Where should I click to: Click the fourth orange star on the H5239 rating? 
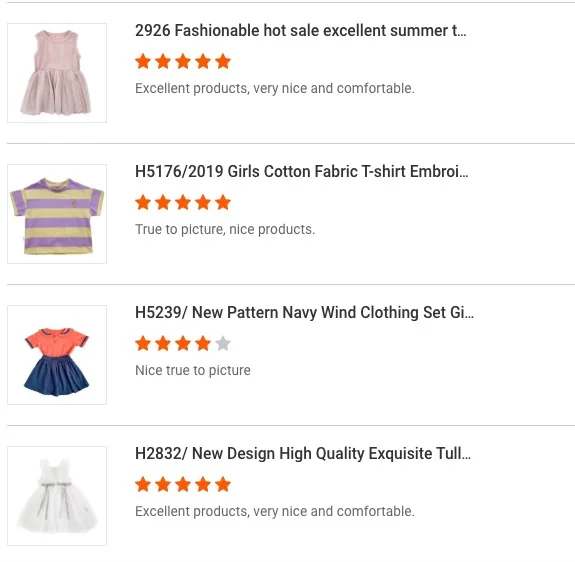click(203, 344)
